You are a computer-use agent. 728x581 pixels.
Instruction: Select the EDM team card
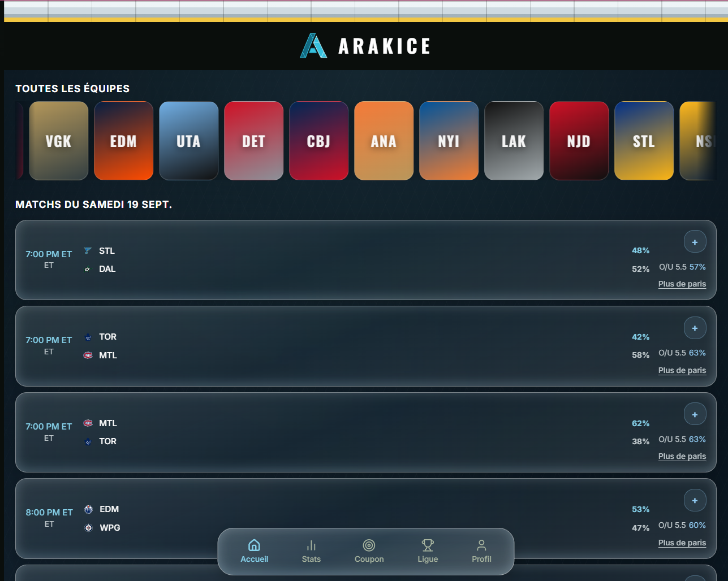[x=124, y=141]
